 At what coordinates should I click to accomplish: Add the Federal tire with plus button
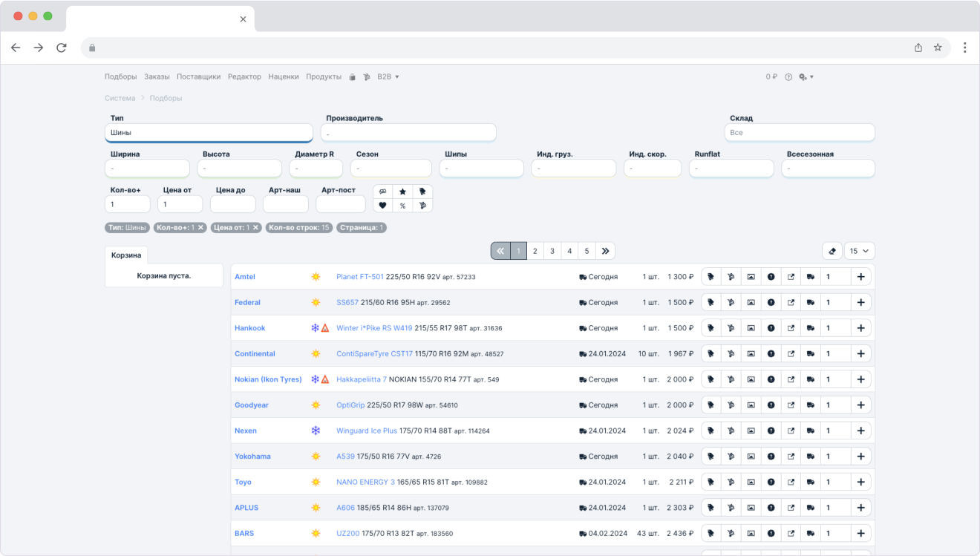(861, 302)
